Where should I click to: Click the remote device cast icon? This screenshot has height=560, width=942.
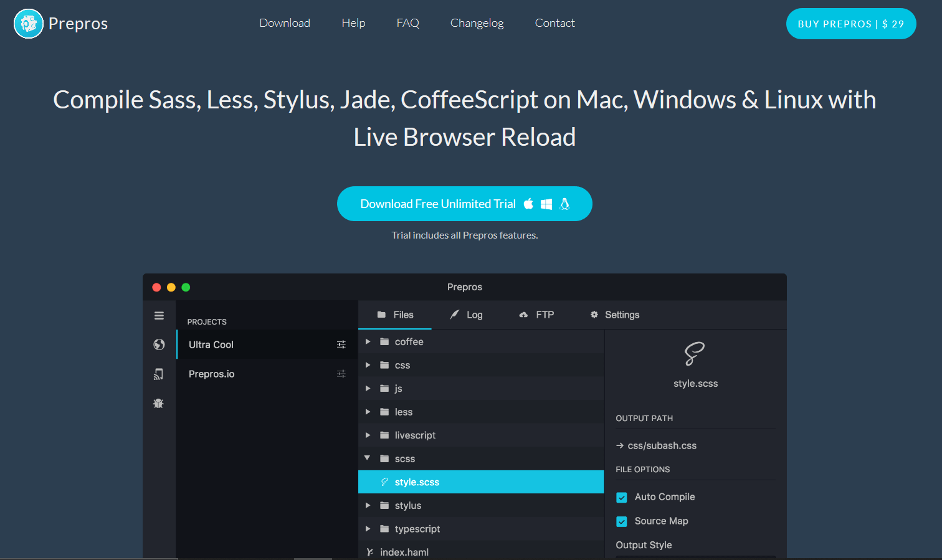pyautogui.click(x=159, y=374)
